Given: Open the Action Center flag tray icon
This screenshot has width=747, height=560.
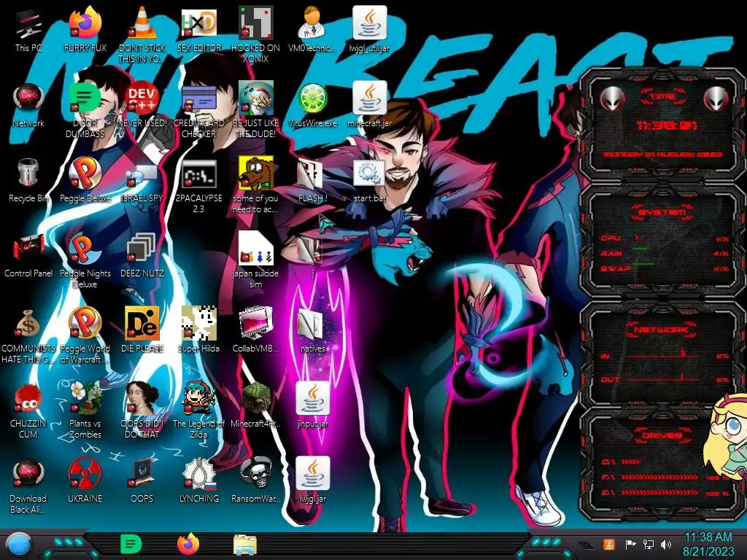Looking at the screenshot, I should click(x=630, y=544).
